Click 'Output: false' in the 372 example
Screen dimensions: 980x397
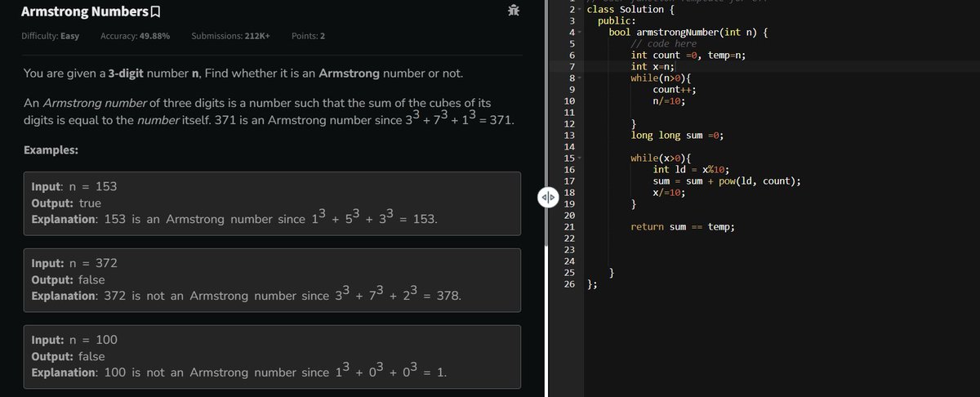click(x=67, y=279)
